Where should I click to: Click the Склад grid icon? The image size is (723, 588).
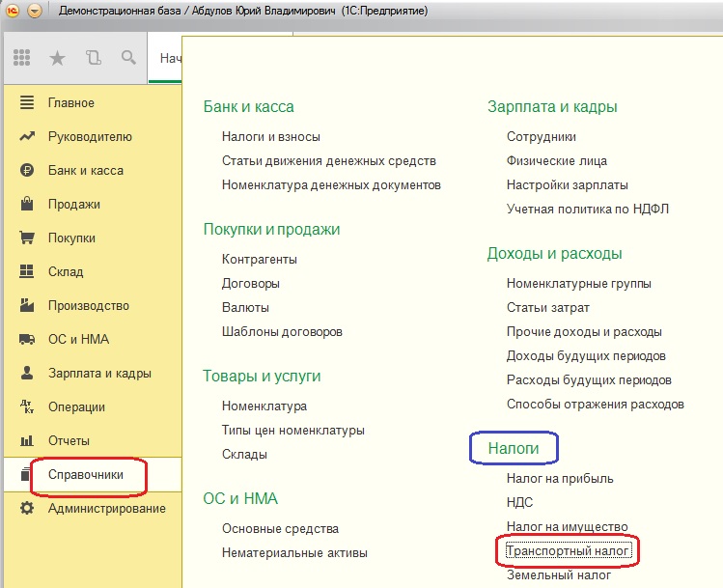27,271
